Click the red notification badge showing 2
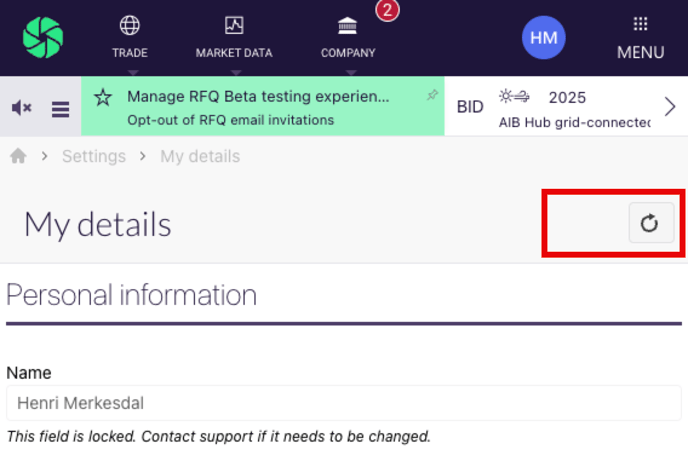Viewport: 688px width, 461px height. pyautogui.click(x=387, y=10)
